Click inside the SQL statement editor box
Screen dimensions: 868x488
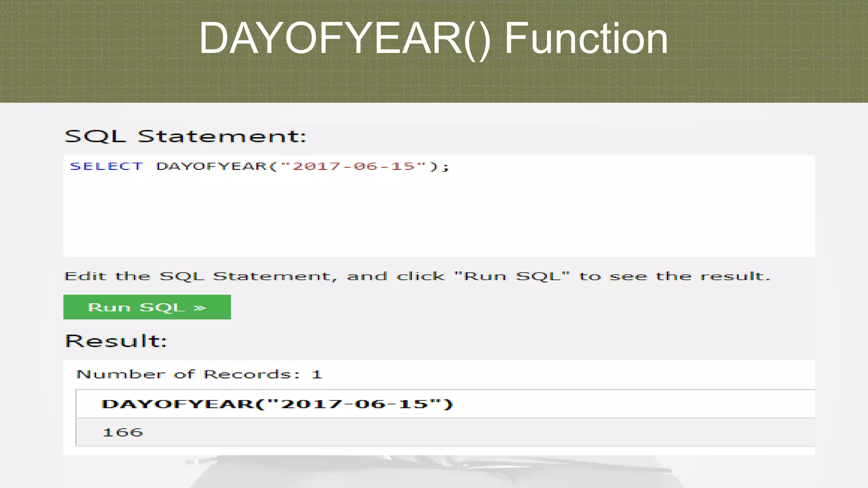click(x=439, y=206)
